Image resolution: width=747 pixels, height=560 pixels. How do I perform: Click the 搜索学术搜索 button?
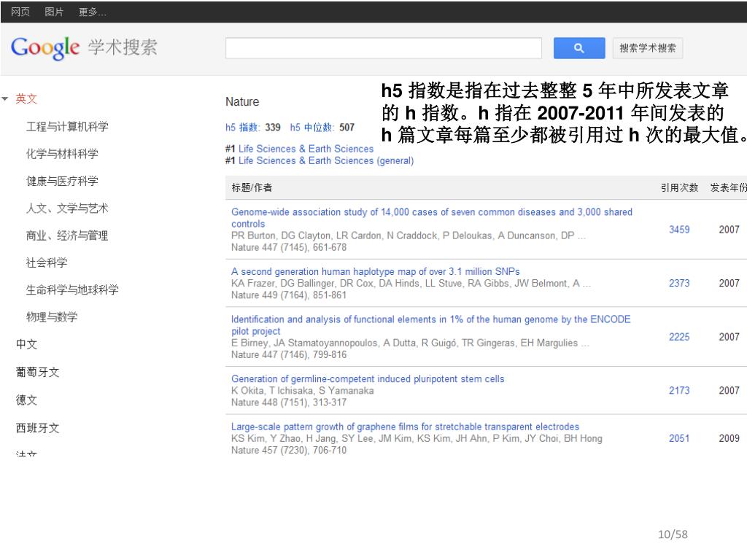pos(648,48)
